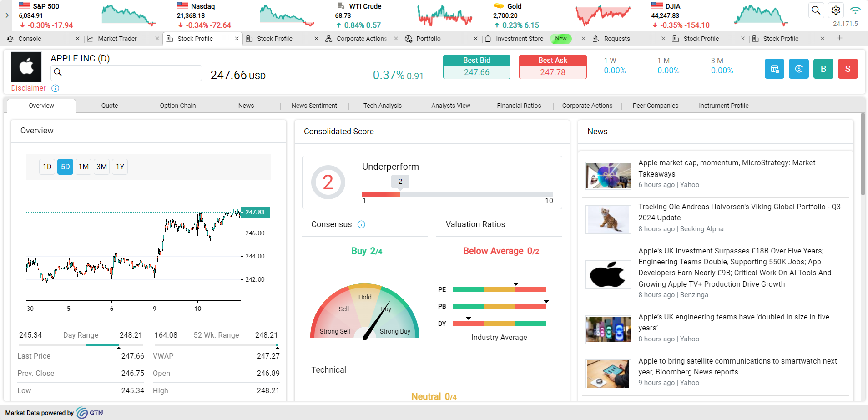
Task: Open the global search magnifier icon
Action: pyautogui.click(x=816, y=10)
